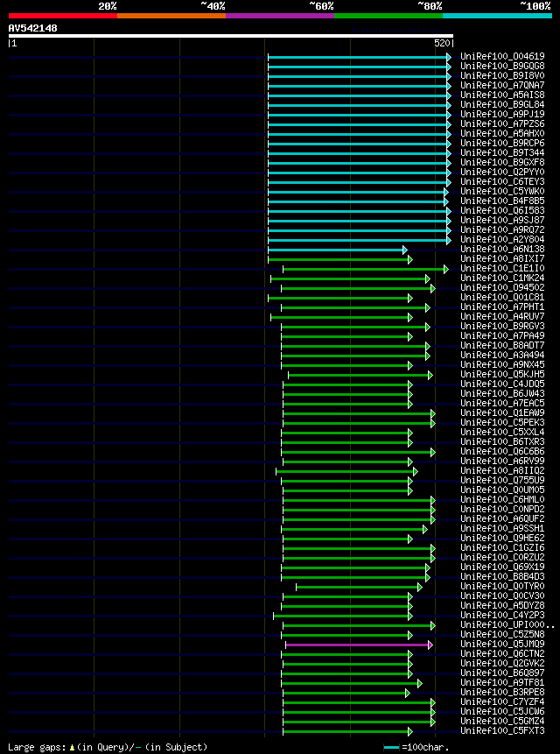Select the UniRef100_B6JW43 label
This screenshot has height=754, width=560.
point(502,393)
